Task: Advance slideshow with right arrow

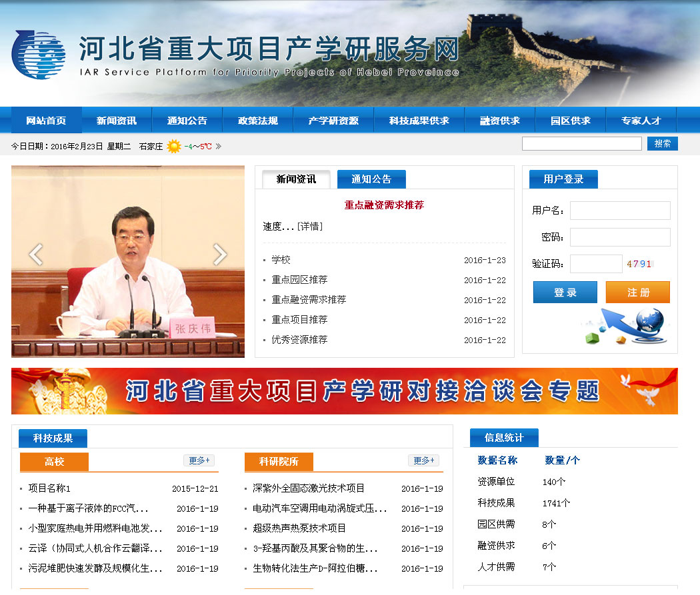Action: click(219, 254)
